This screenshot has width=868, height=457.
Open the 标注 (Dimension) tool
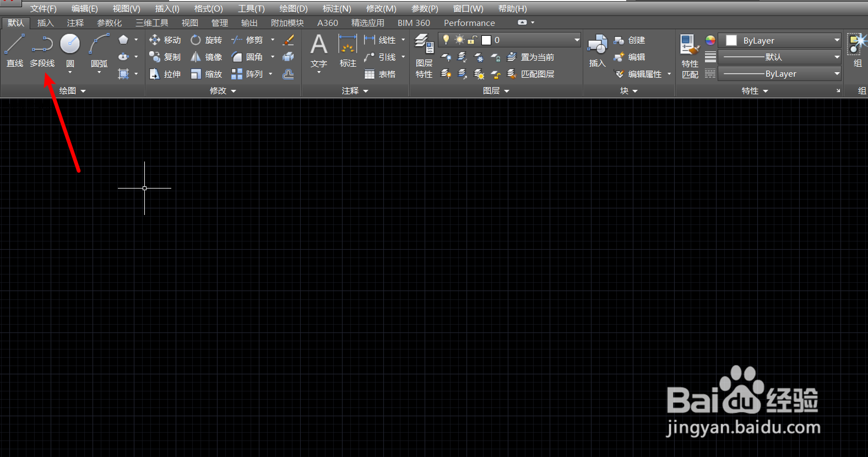pos(348,51)
